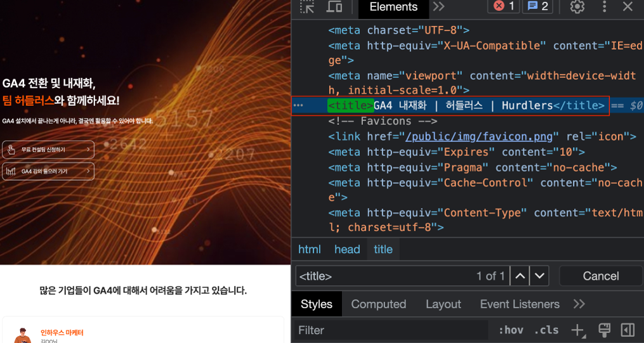Open the paintbrush rendering emulations icon
644x343 pixels.
coord(604,330)
